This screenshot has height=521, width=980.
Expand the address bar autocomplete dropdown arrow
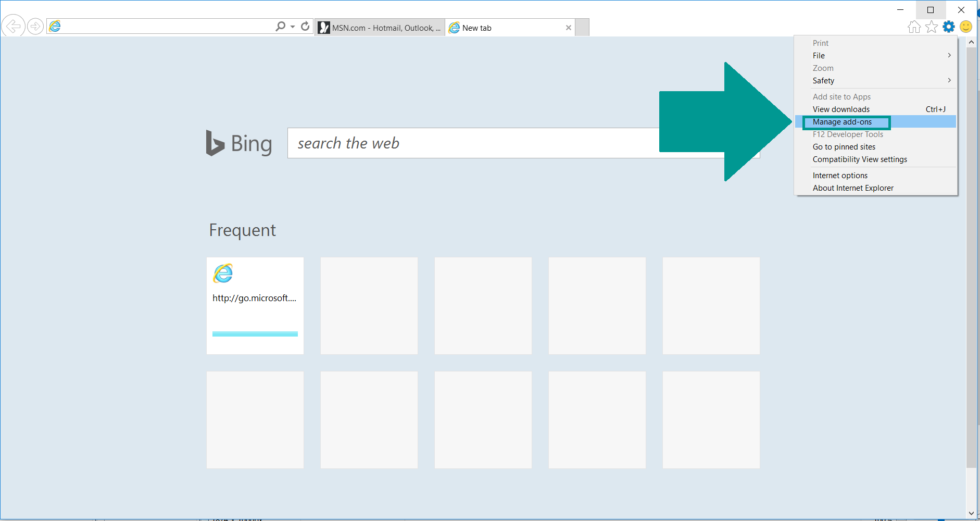[x=293, y=27]
